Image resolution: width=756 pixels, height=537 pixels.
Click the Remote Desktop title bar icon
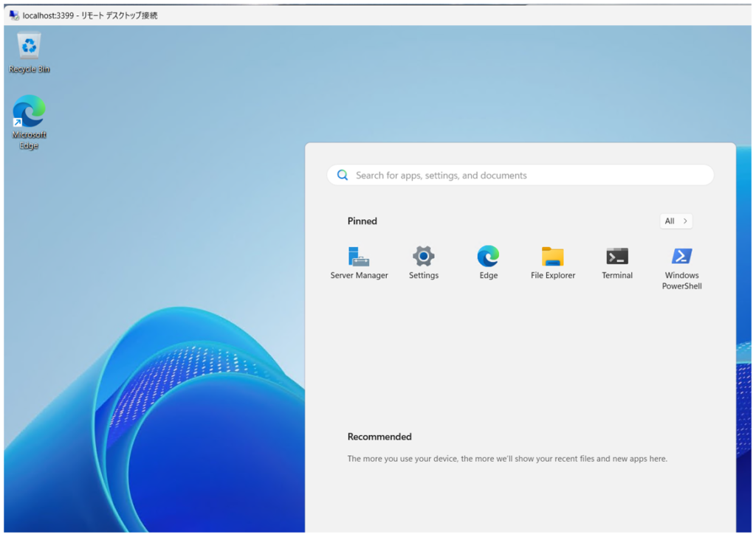[x=13, y=15]
